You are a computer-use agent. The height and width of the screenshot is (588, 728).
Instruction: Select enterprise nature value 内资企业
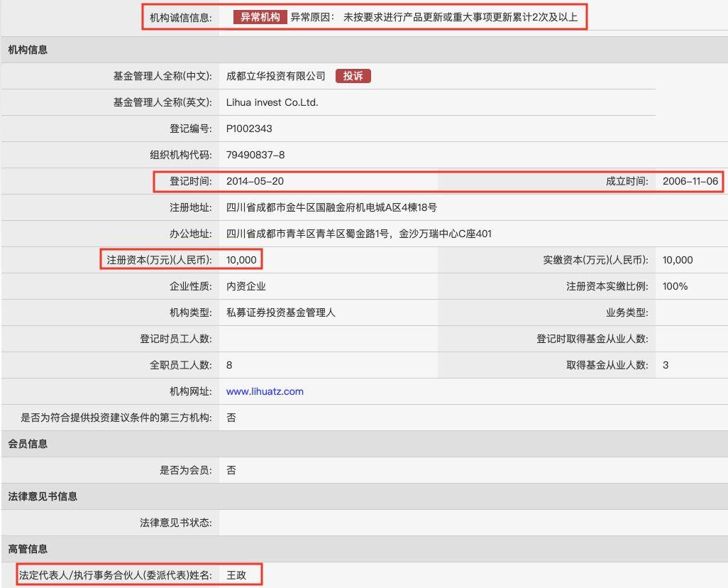click(246, 286)
